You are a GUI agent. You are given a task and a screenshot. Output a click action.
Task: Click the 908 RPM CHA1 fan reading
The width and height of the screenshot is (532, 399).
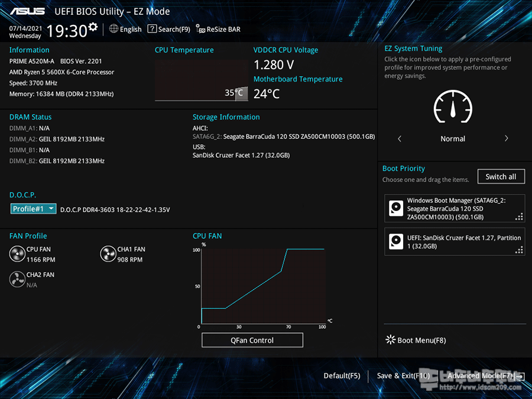point(129,259)
